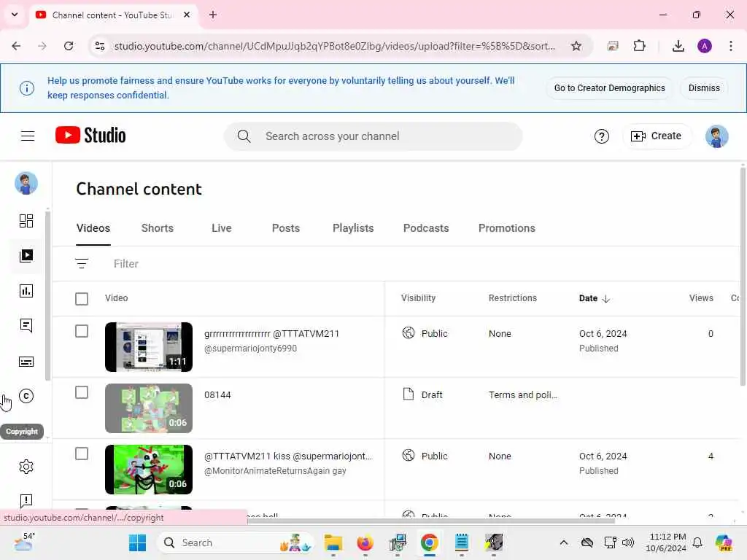Open the tab search dropdown in Chrome

[x=15, y=15]
